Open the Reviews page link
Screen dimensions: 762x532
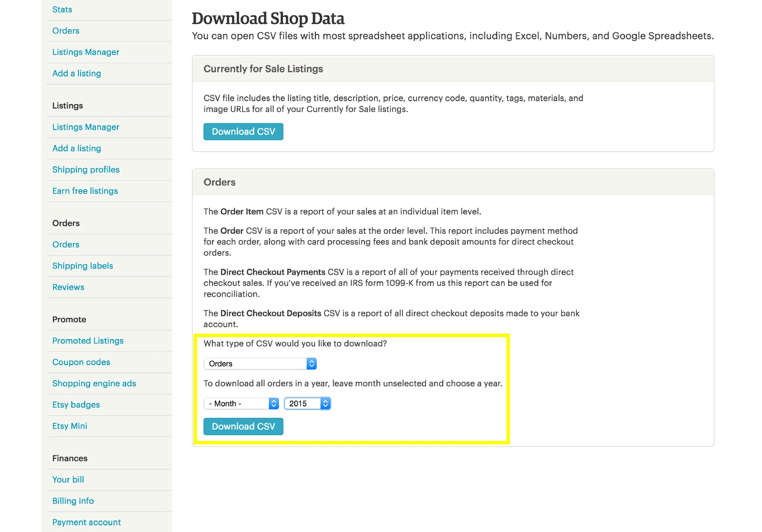pos(68,287)
